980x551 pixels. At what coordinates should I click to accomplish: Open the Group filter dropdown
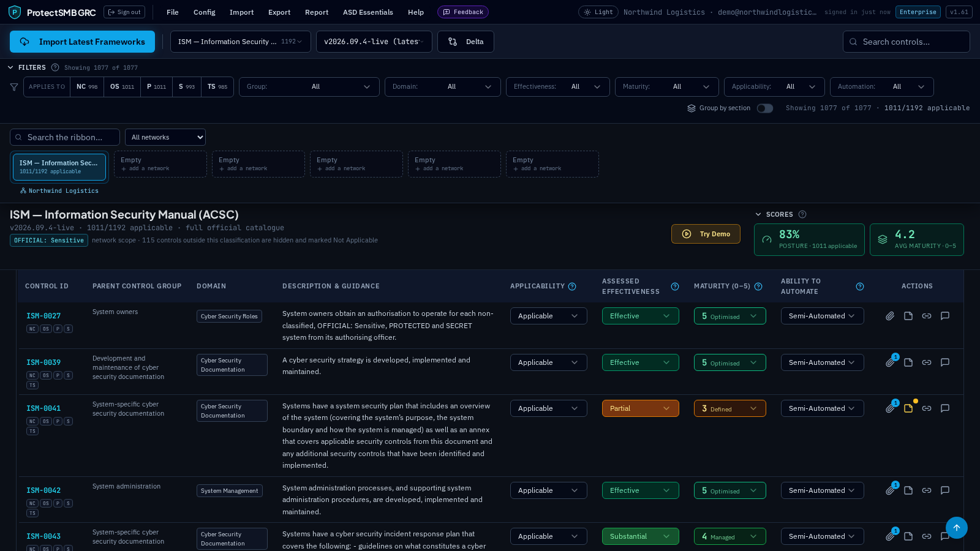(309, 87)
